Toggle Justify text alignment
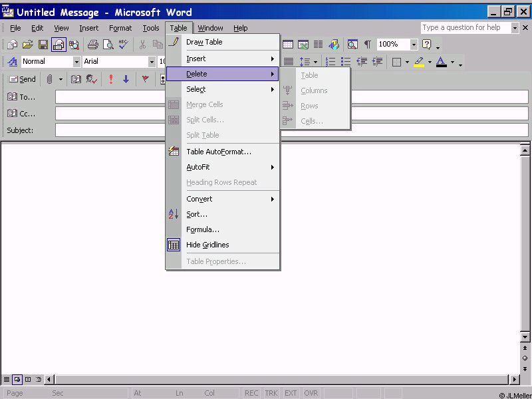Screen dimensions: 532x399 tap(289, 62)
